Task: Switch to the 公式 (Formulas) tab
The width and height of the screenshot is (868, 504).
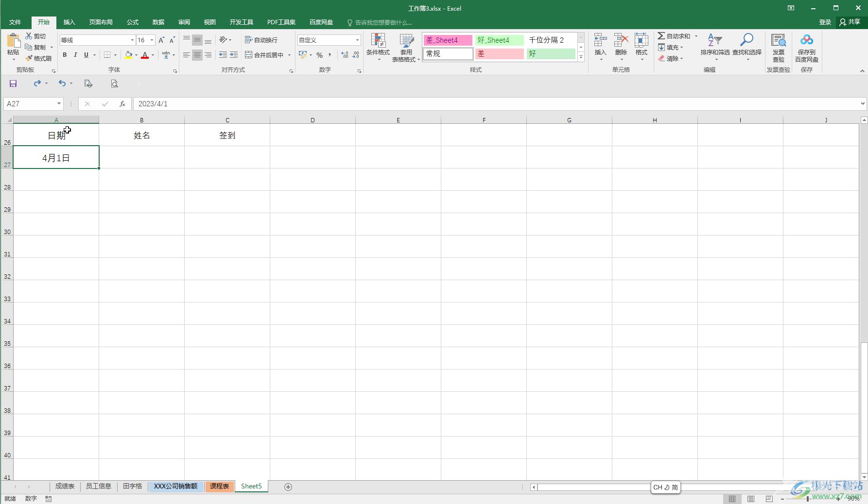Action: [x=133, y=22]
